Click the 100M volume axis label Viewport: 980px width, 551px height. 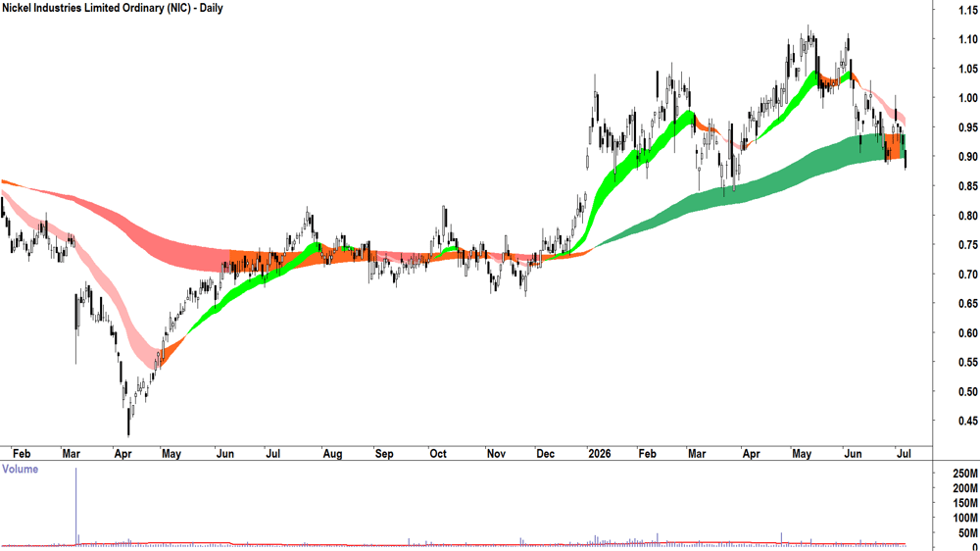[x=965, y=519]
